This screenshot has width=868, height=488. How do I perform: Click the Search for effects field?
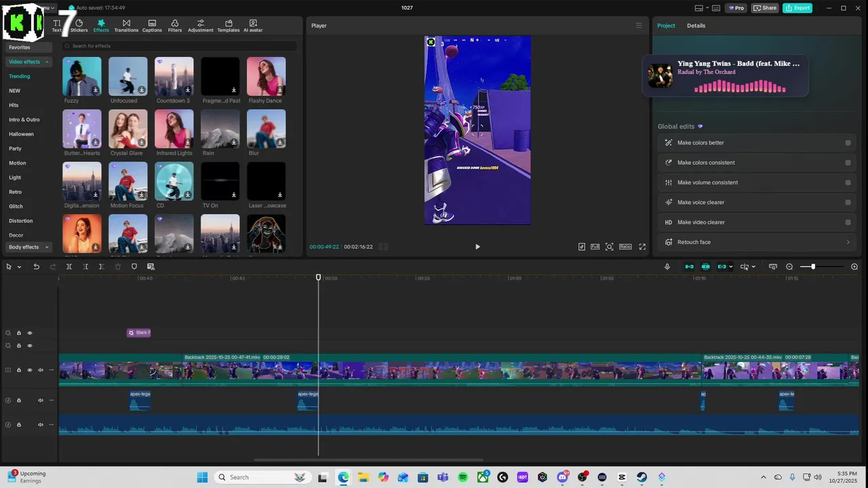(179, 46)
